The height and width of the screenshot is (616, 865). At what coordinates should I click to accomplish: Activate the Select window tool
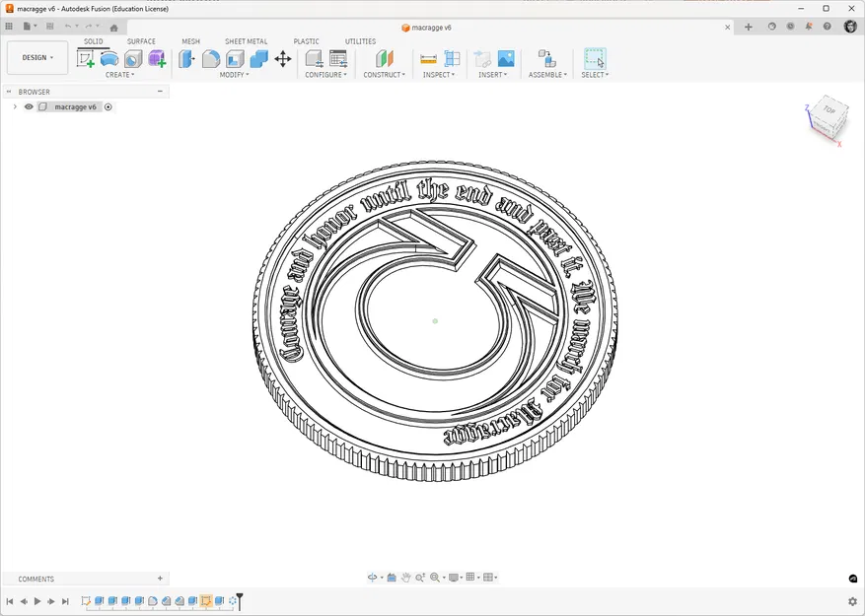(595, 58)
